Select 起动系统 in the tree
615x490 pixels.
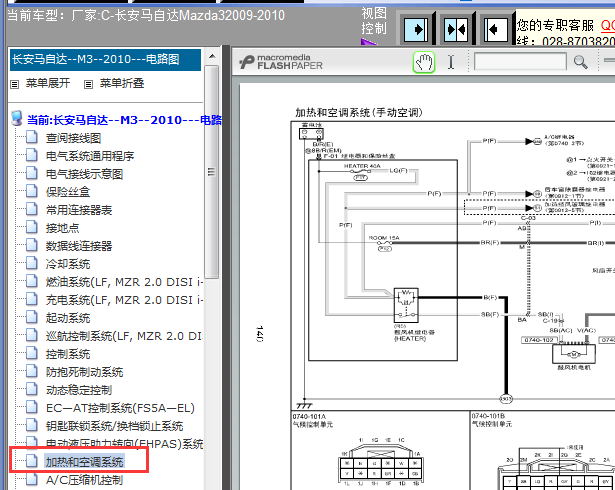click(68, 318)
